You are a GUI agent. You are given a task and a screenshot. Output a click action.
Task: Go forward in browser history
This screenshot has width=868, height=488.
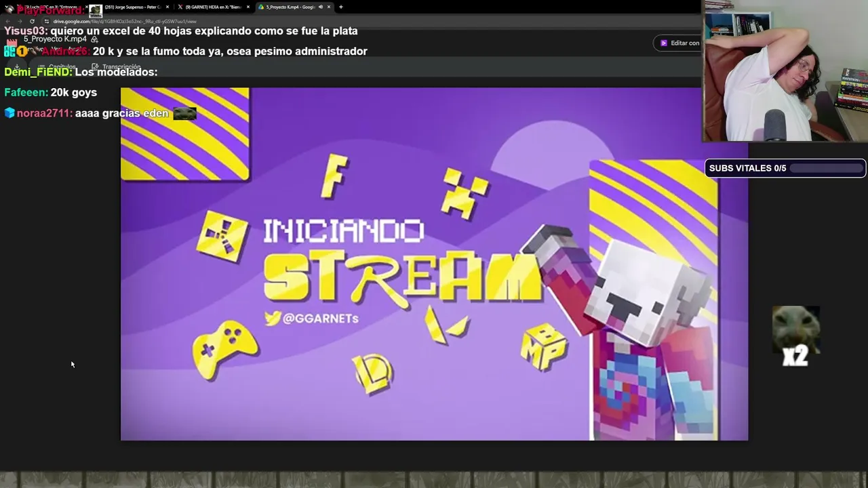tap(20, 21)
